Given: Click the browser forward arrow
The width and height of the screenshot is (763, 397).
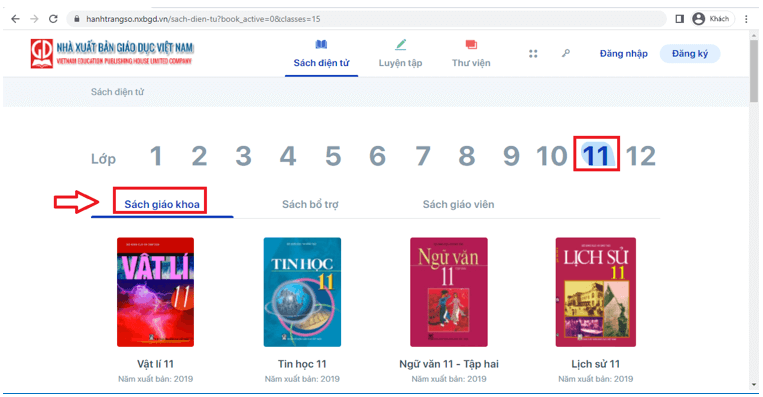Looking at the screenshot, I should (x=34, y=19).
